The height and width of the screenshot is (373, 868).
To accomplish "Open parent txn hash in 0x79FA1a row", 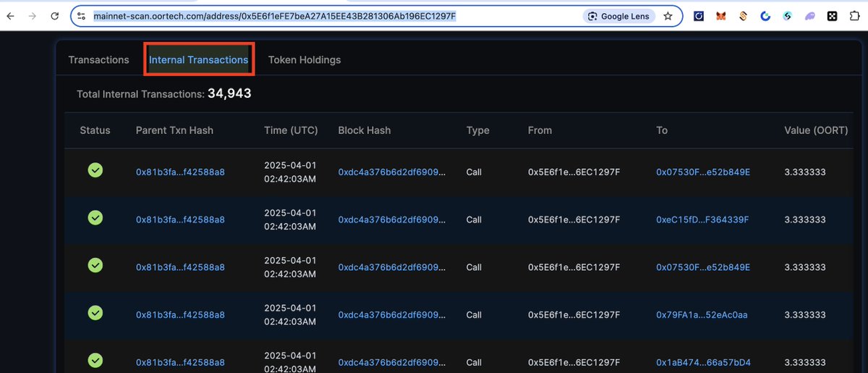I will (x=180, y=315).
